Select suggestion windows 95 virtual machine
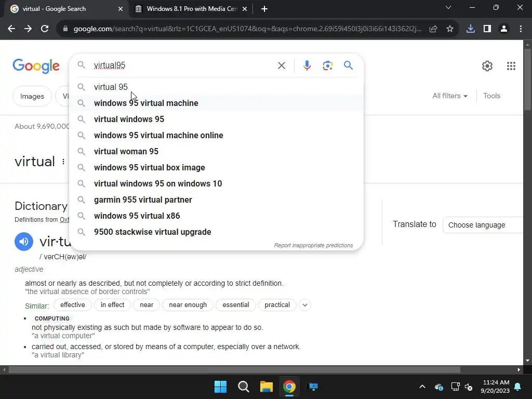This screenshot has width=532, height=399. (217, 103)
